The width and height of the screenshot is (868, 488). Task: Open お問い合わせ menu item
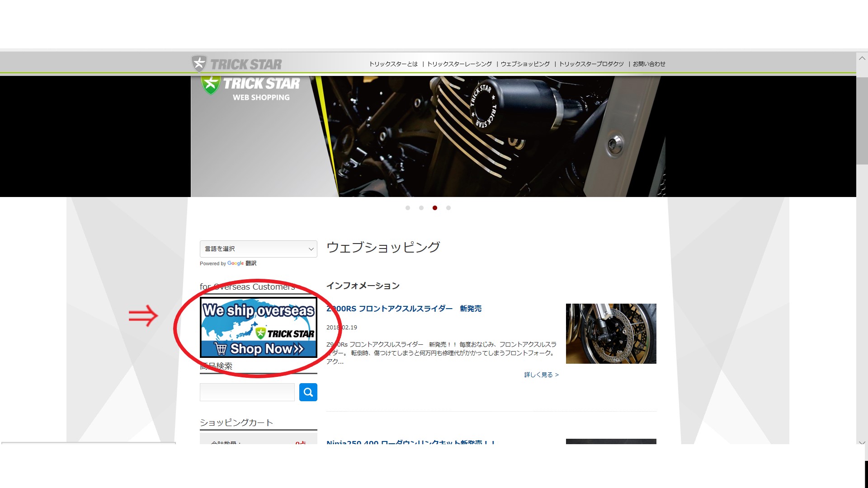click(x=649, y=64)
